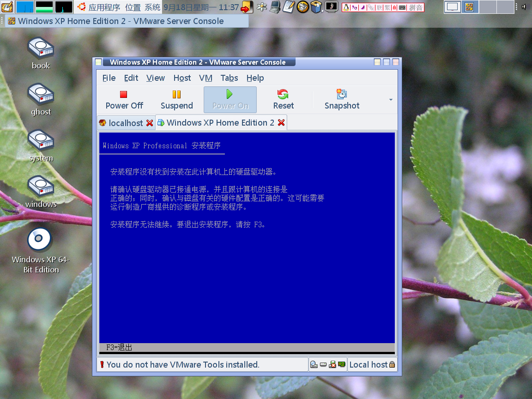
Task: Switch to the third workspace
Action: point(488,7)
